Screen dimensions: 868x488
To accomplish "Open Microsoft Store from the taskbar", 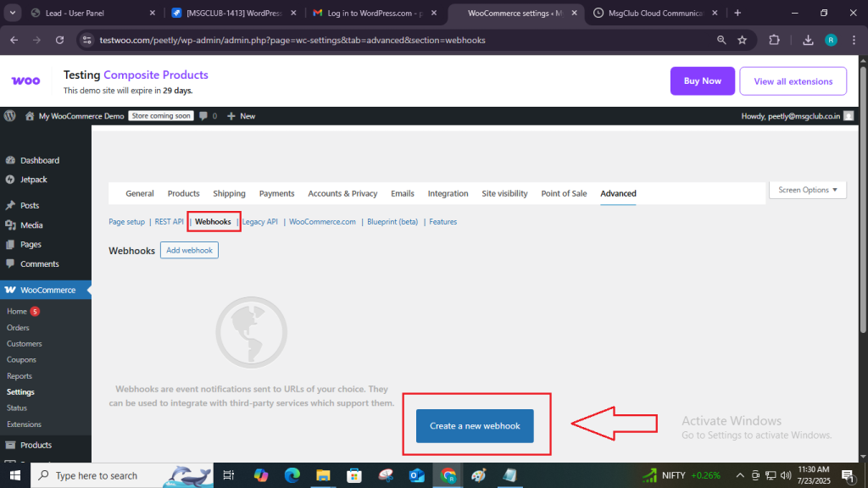I will tap(354, 475).
